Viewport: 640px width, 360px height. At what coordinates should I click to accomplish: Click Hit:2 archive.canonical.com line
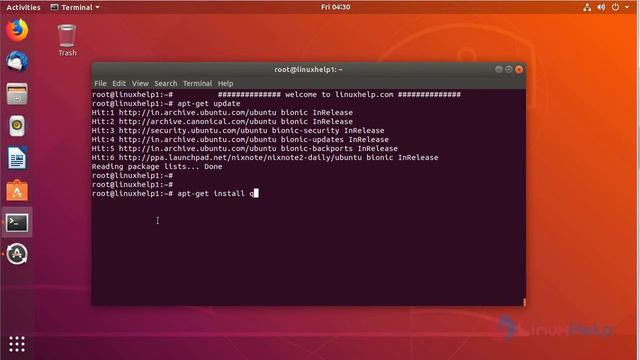pos(222,122)
